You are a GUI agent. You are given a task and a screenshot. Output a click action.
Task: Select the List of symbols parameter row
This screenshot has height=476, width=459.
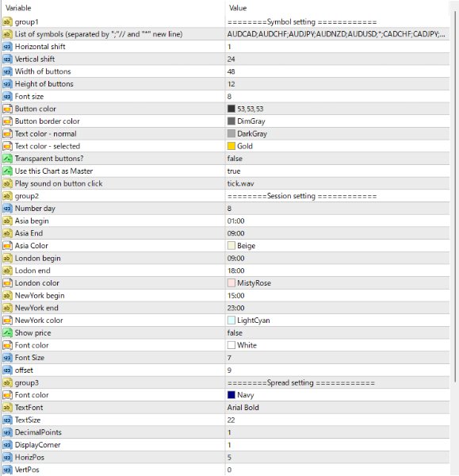[x=225, y=34]
